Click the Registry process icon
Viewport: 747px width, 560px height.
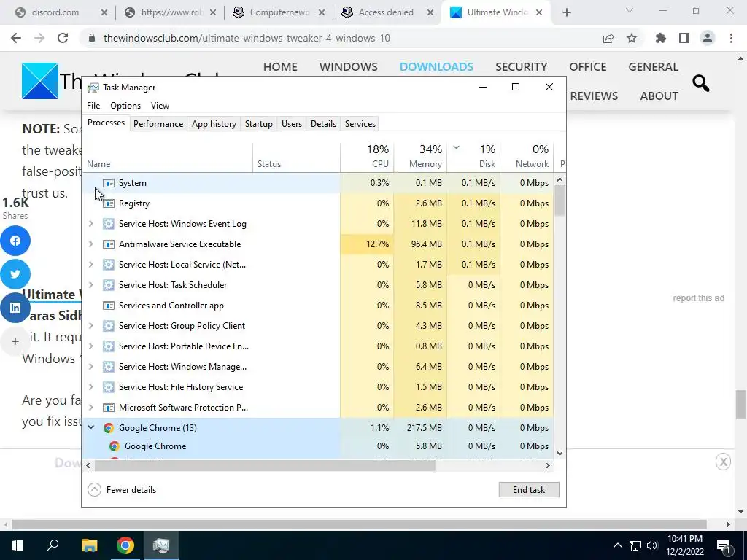109,203
